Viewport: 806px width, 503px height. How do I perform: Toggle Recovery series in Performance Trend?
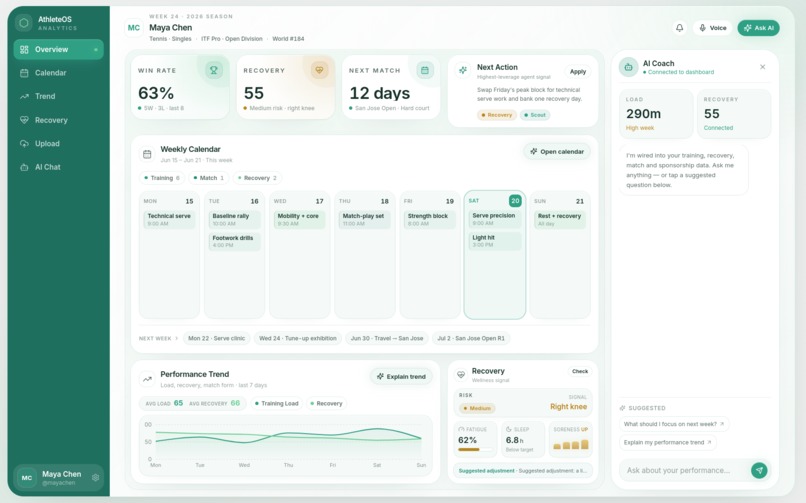pyautogui.click(x=326, y=403)
